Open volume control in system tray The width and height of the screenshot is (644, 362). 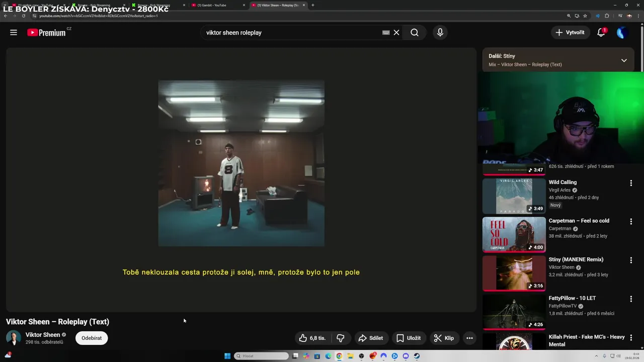click(x=618, y=356)
